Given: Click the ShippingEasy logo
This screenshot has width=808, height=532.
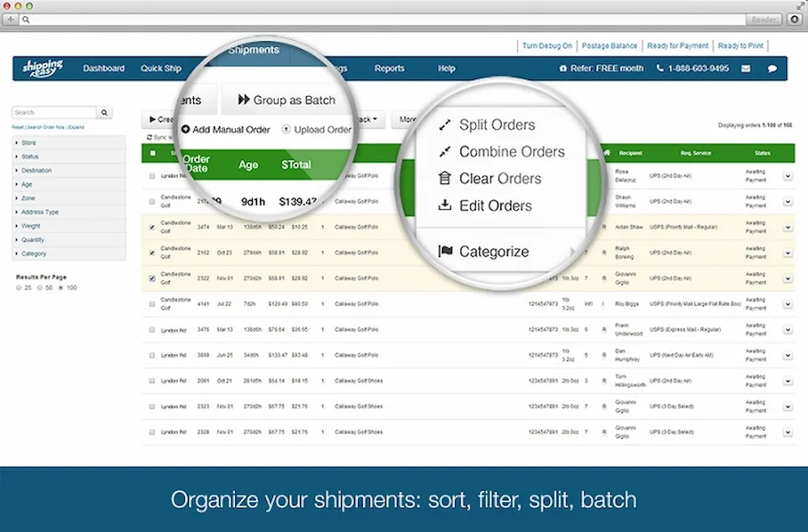Looking at the screenshot, I should point(42,68).
